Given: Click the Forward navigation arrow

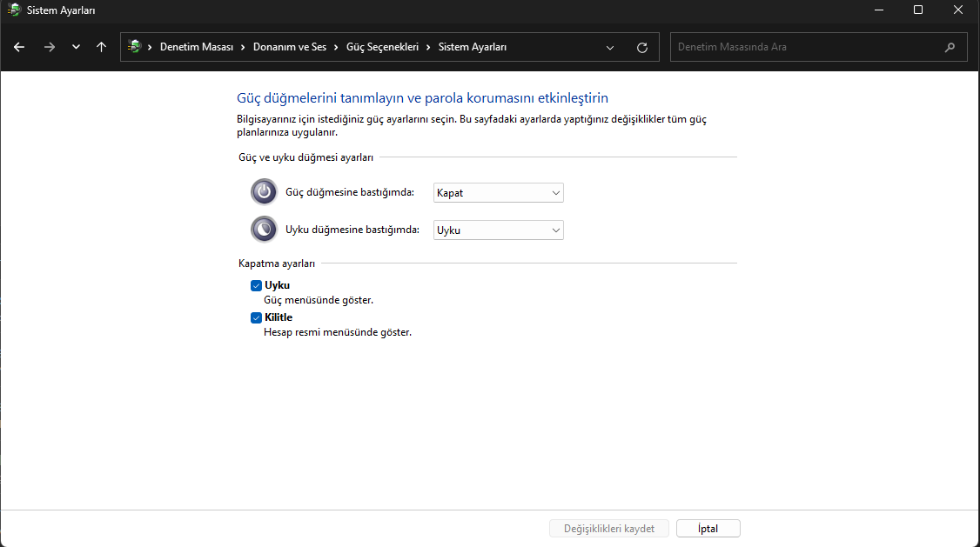Looking at the screenshot, I should tap(49, 47).
